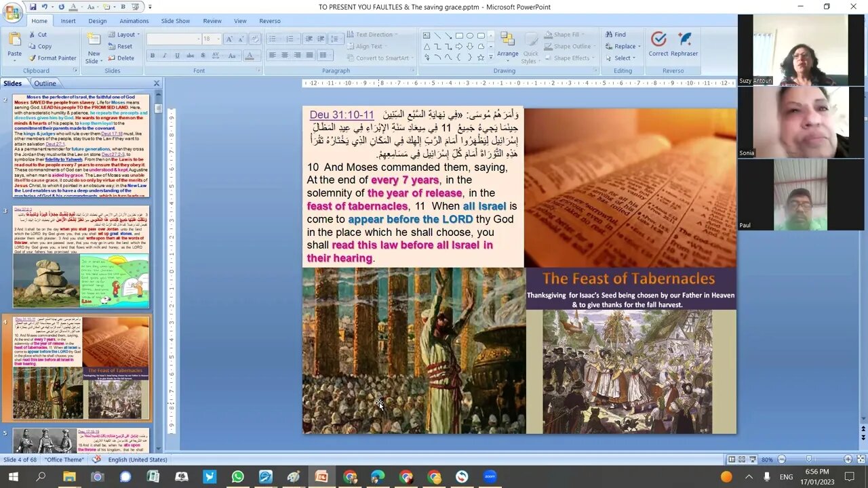
Task: Decrease font size with Shrink Font
Action: click(241, 39)
